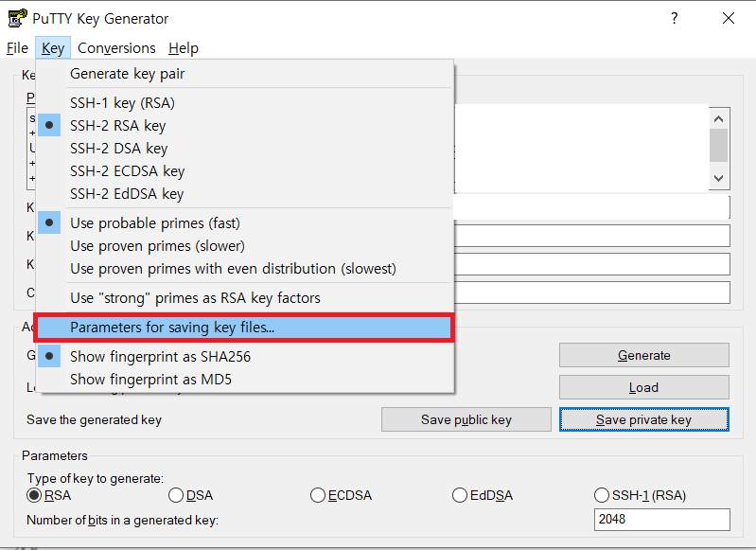Select SSH-2 RSA key menu option
The height and width of the screenshot is (550, 756).
pos(244,126)
